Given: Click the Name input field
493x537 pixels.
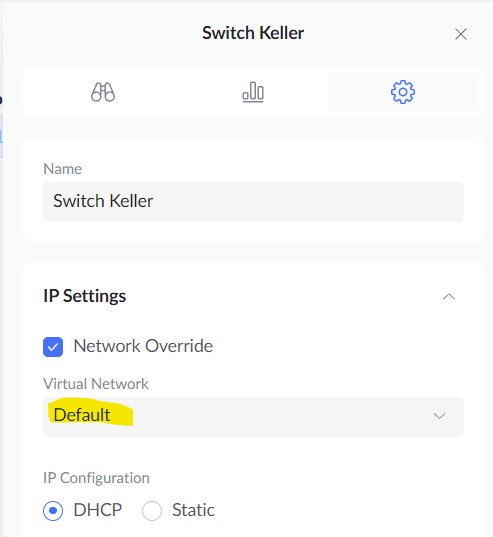Looking at the screenshot, I should click(253, 202).
